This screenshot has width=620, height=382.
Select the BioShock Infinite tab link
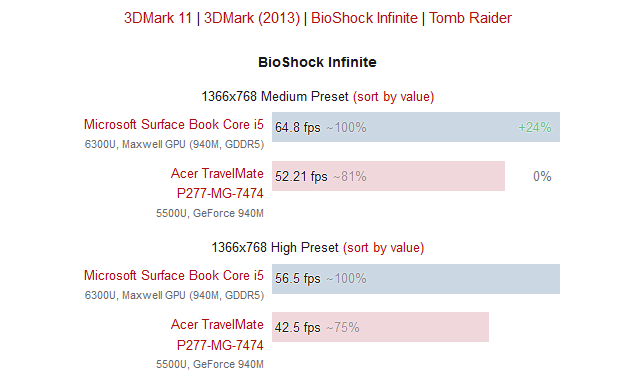pyautogui.click(x=364, y=18)
